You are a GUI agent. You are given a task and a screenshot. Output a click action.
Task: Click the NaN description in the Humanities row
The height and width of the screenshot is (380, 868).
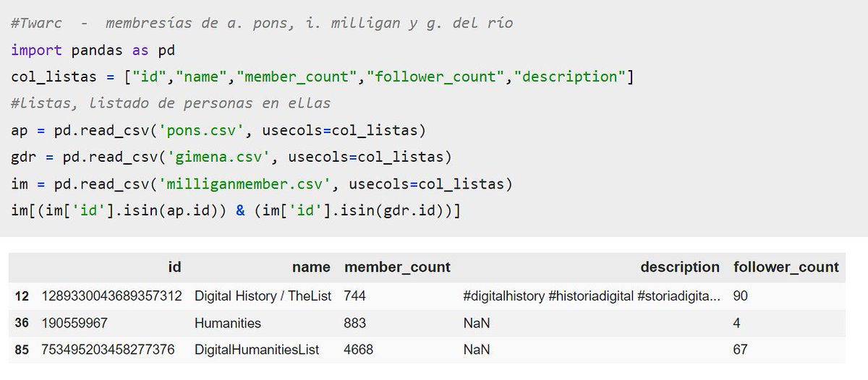click(x=477, y=323)
